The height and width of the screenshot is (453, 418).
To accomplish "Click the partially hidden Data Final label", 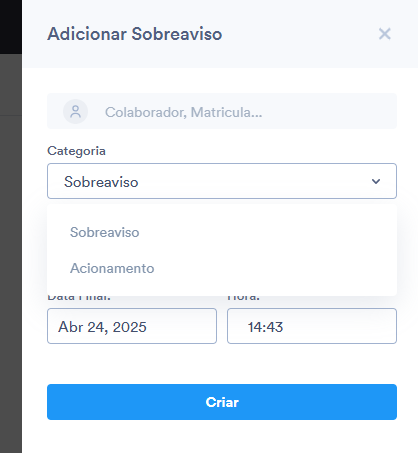I will coord(79,298).
